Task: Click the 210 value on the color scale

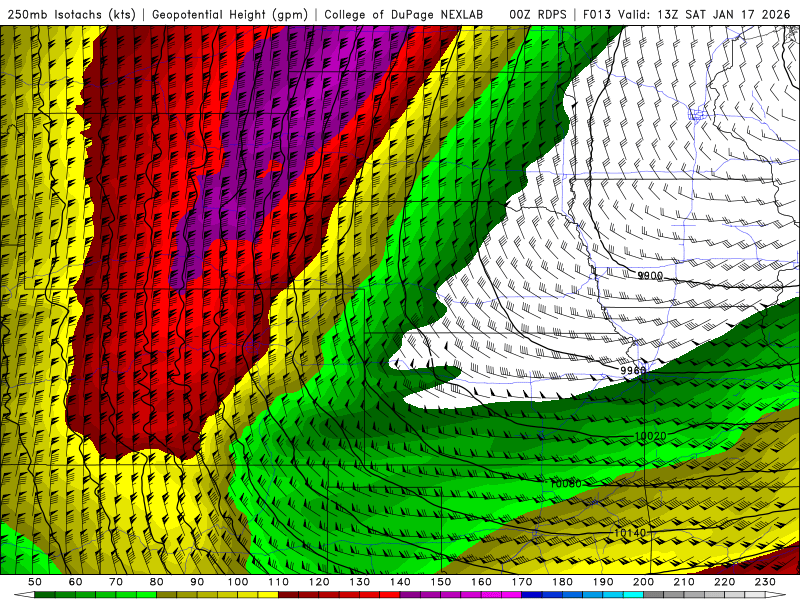Action: [x=684, y=582]
